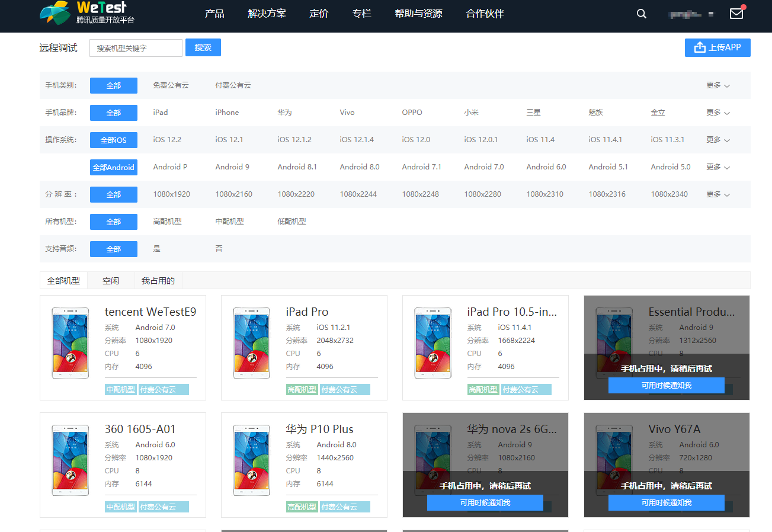Click 可用时候通知我 on 华为 nova 2s card

(x=485, y=503)
